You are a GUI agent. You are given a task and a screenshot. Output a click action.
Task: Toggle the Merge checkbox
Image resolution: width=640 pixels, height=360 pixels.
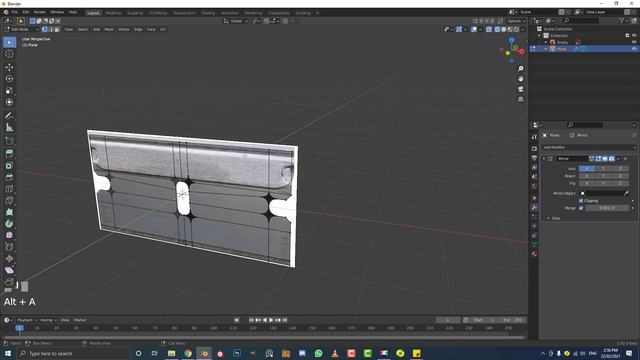[581, 208]
